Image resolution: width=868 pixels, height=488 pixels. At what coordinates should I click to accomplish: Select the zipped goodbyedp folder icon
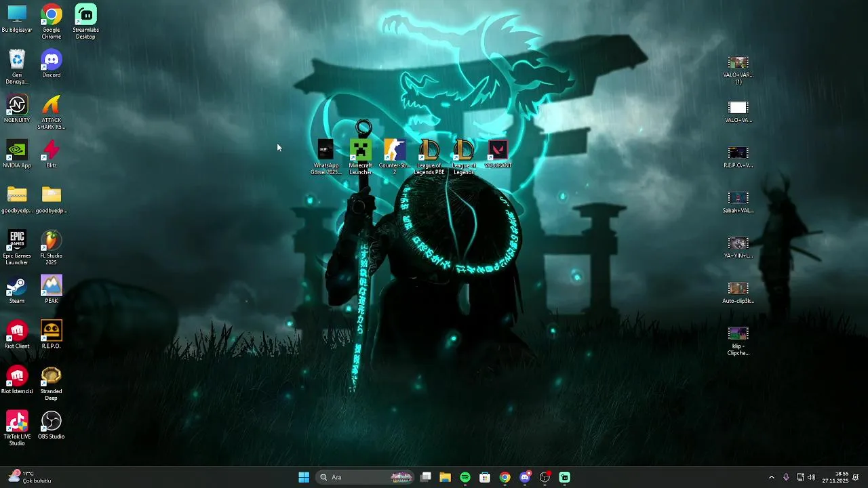[x=17, y=199]
